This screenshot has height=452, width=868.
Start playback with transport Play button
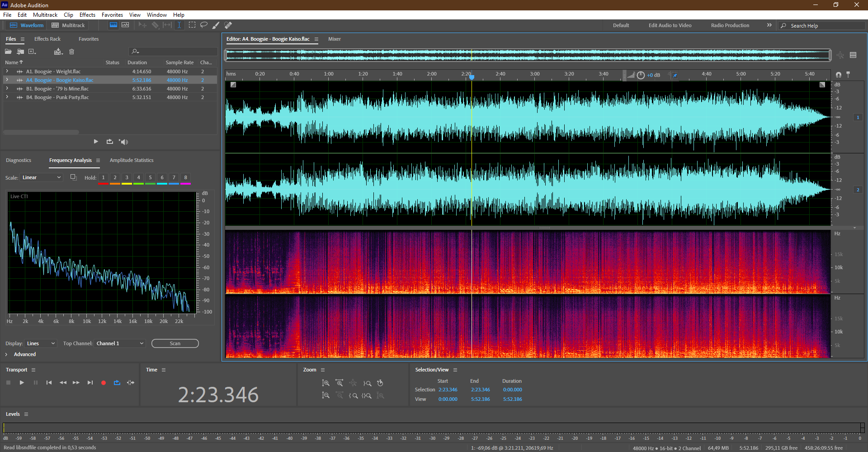coord(22,383)
